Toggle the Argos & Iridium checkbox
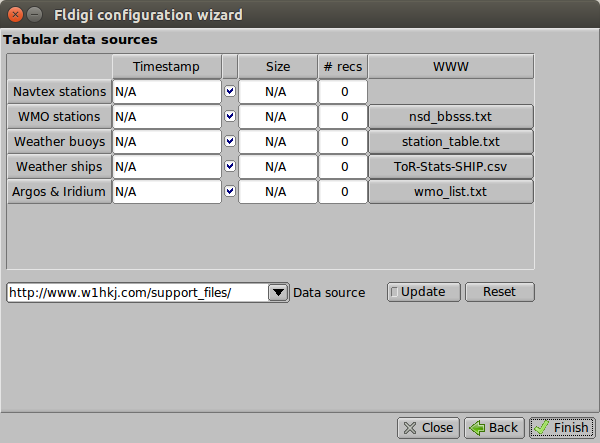Image resolution: width=600 pixels, height=443 pixels. pyautogui.click(x=230, y=192)
